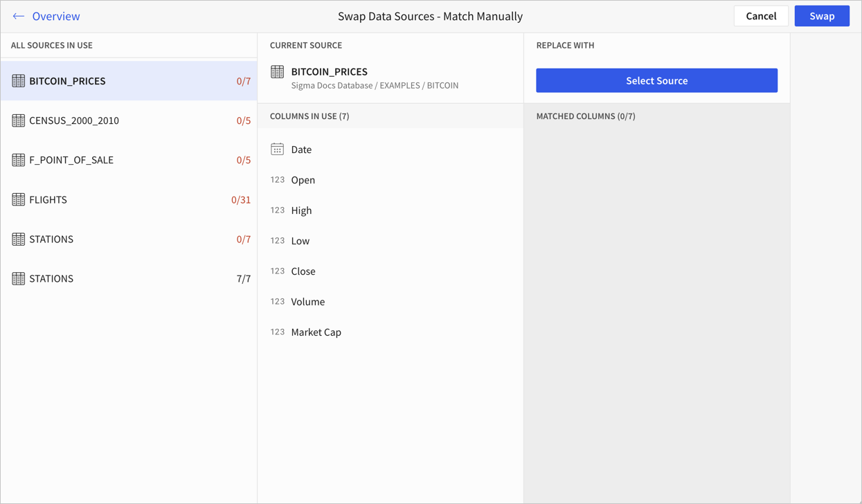Image resolution: width=862 pixels, height=504 pixels.
Task: Click the BITCOIN_PRICES title under Current Source
Action: pos(330,71)
